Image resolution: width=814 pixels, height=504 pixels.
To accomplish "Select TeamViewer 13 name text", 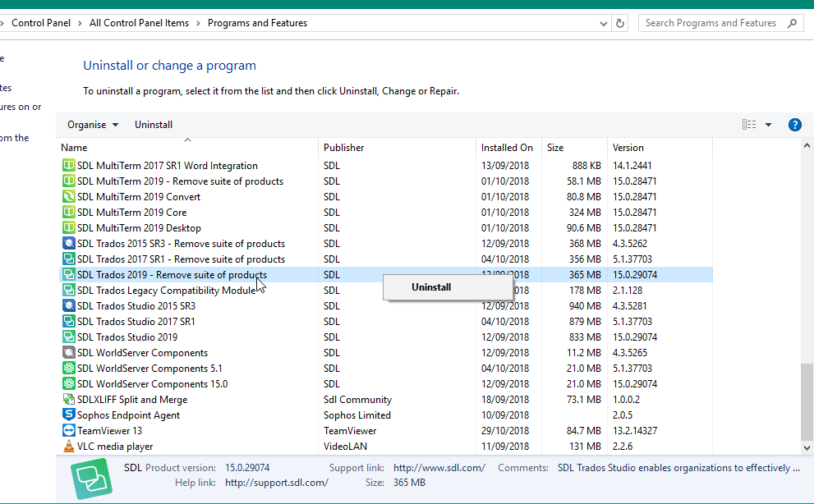I will coord(109,430).
